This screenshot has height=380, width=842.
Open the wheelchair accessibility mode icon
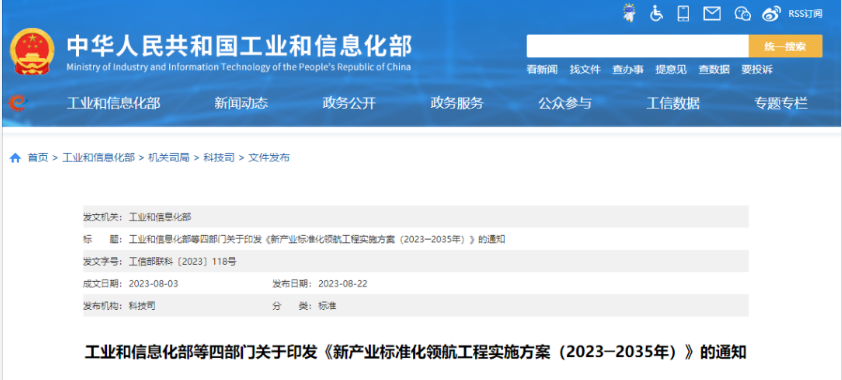point(656,13)
